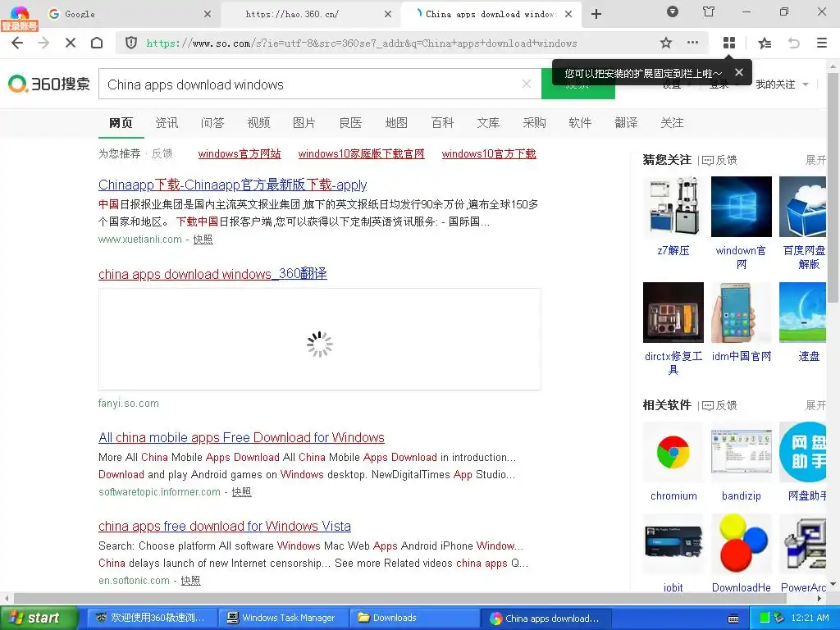Close the hao.360.cn tab
Viewport: 840px width, 630px height.
pos(388,15)
